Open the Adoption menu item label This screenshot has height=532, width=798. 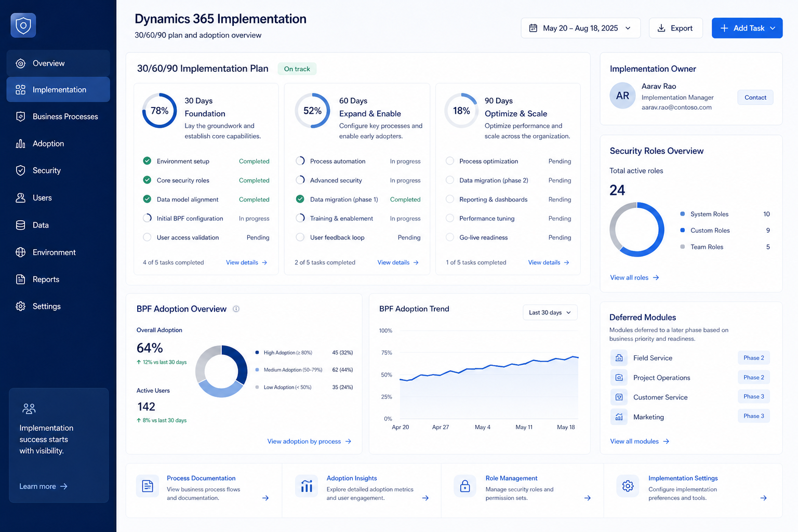[x=48, y=143]
